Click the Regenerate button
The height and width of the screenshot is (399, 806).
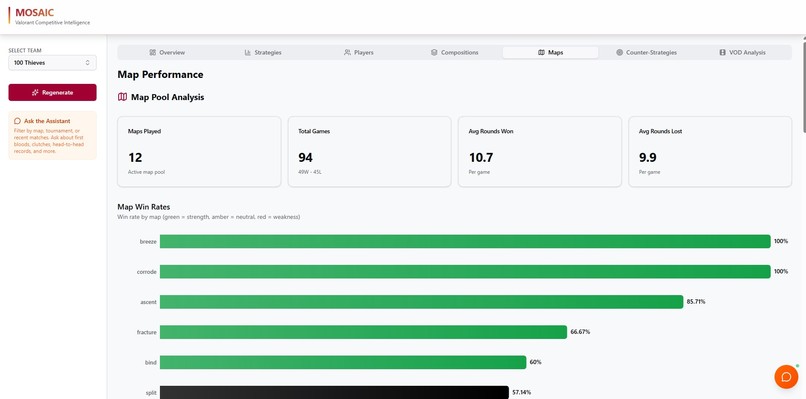(52, 93)
